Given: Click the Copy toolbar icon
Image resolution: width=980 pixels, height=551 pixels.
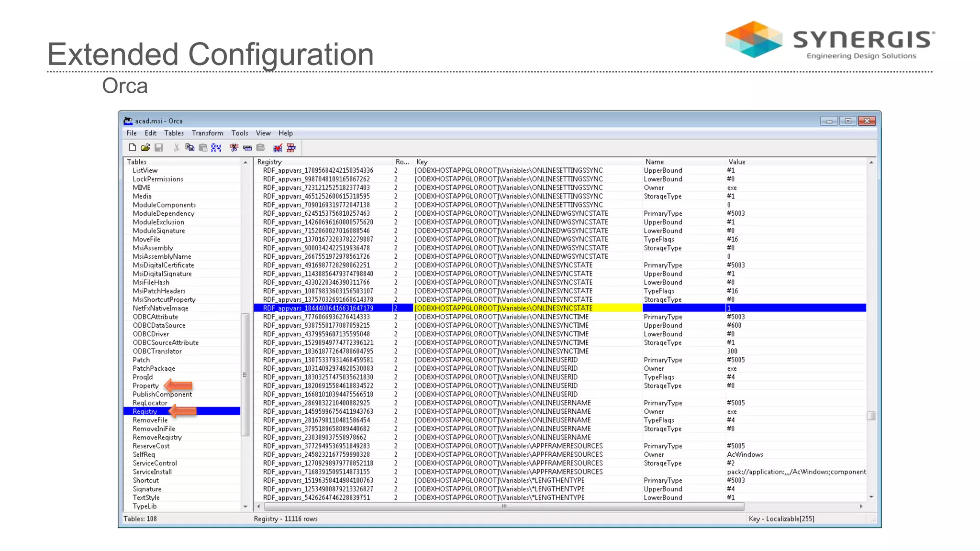Looking at the screenshot, I should pos(189,148).
